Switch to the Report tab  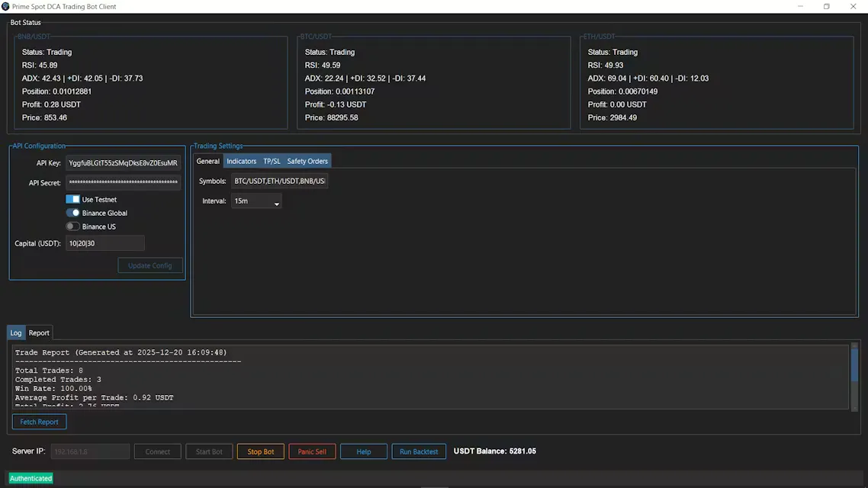(x=39, y=333)
